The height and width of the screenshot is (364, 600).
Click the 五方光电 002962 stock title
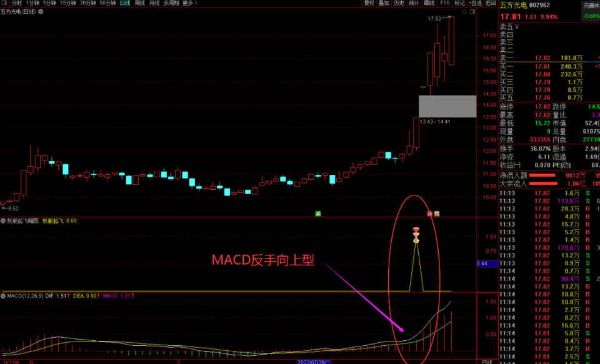525,6
